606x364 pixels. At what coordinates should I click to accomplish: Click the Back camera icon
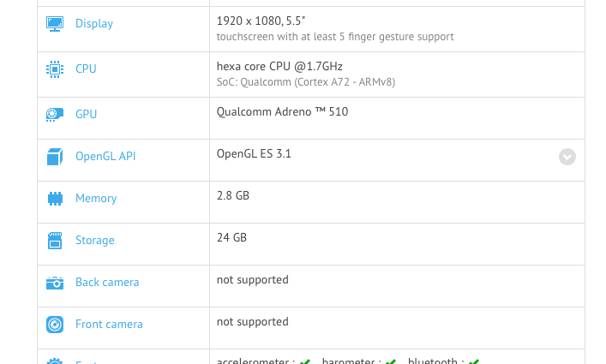pyautogui.click(x=55, y=283)
